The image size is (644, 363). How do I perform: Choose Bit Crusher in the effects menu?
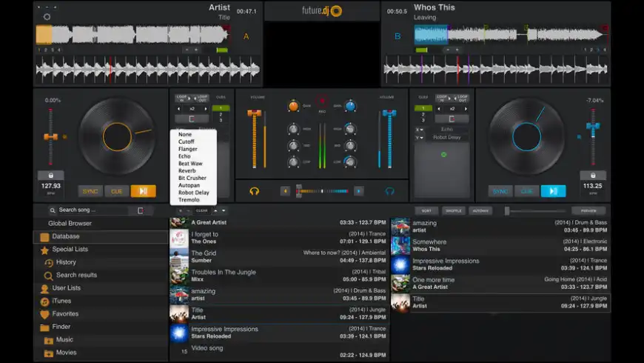click(192, 178)
